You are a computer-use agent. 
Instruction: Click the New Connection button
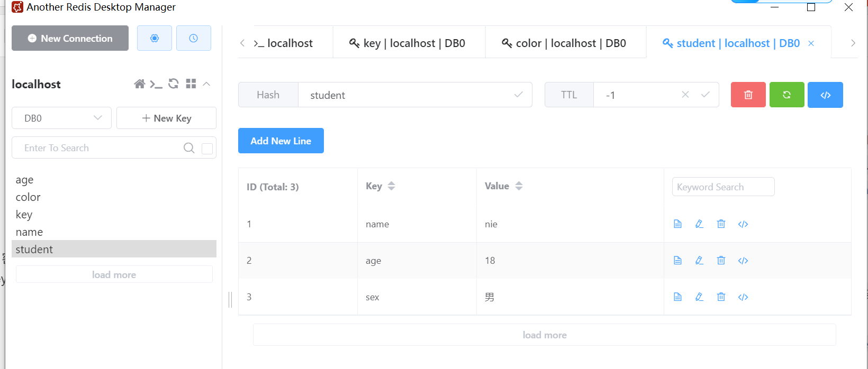[x=70, y=38]
